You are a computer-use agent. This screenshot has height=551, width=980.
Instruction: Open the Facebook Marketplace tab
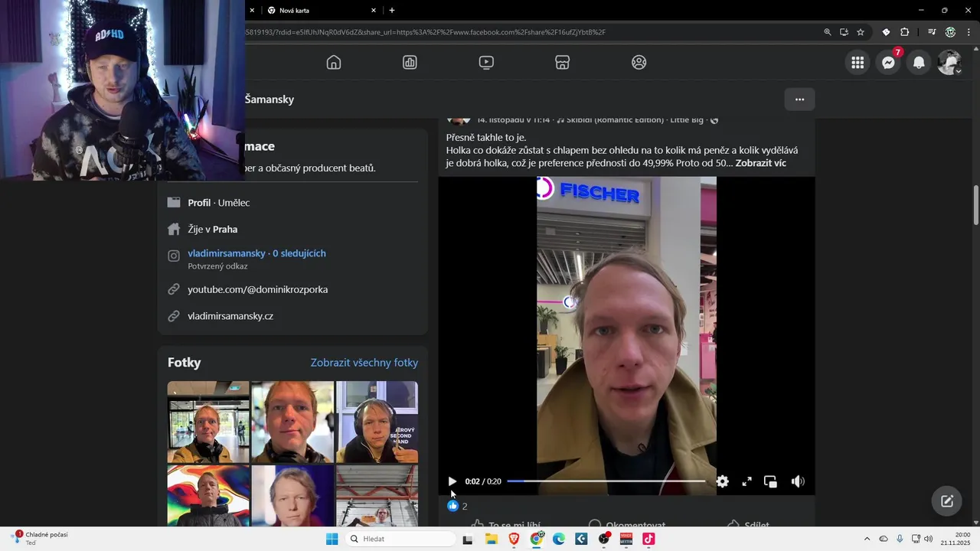tap(563, 63)
